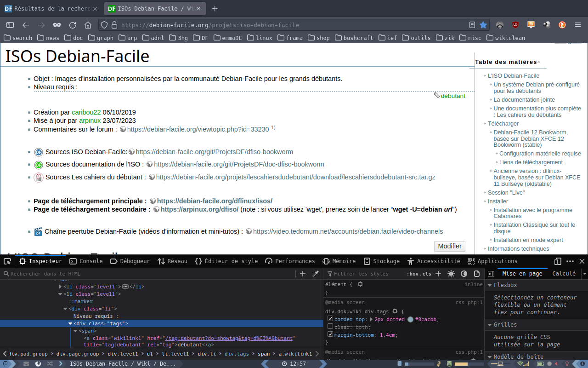Click the Firefox home icon
Screen dimensions: 588x368
[88, 25]
